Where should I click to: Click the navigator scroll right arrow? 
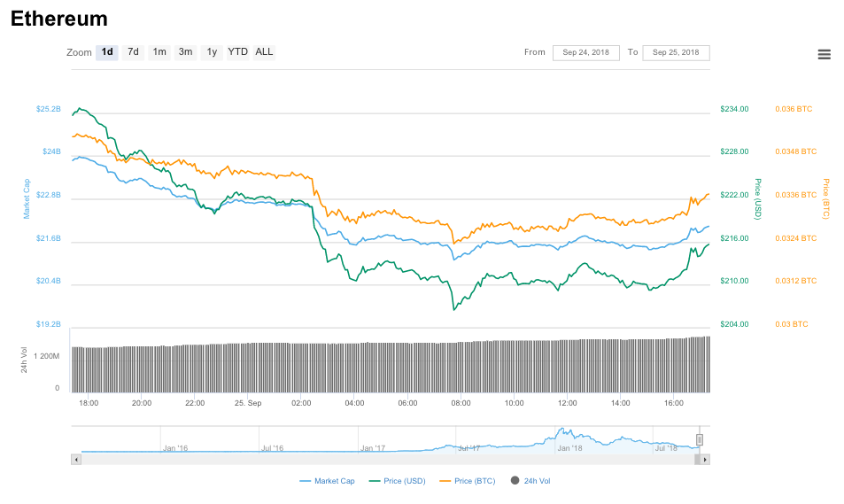click(x=705, y=460)
